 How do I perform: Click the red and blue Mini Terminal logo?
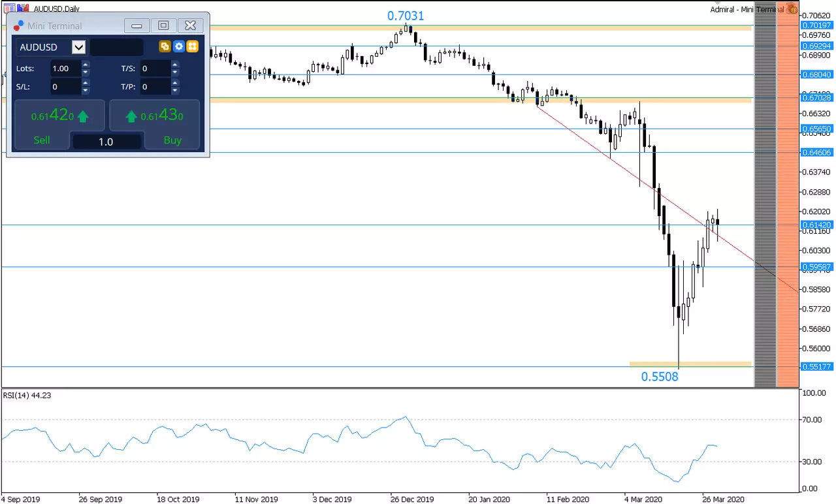18,25
